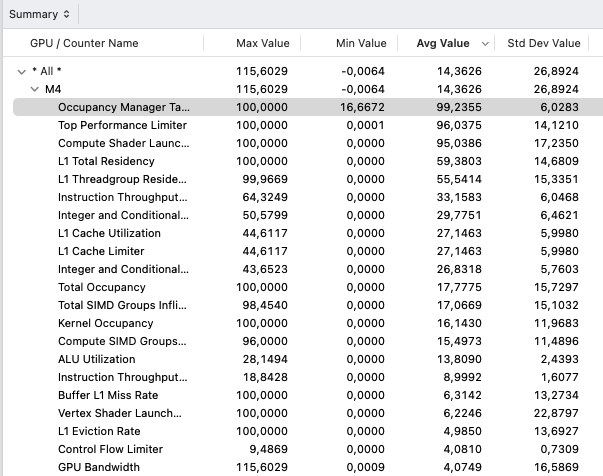Screen dimensions: 603x476
Task: Click Min Value 16,6672 cell
Action: tap(362, 107)
